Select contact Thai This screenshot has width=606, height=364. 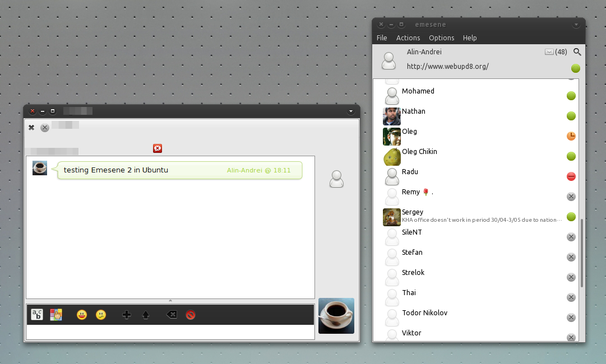476,297
